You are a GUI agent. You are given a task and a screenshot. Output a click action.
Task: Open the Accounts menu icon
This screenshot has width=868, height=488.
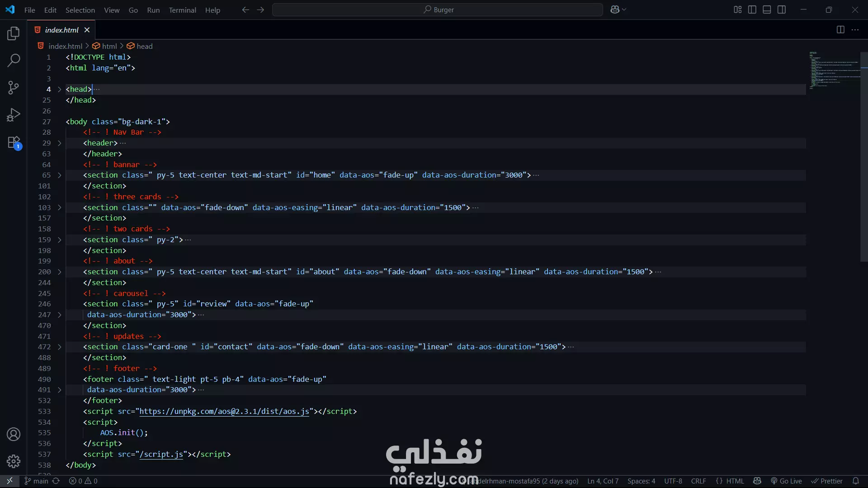click(14, 434)
